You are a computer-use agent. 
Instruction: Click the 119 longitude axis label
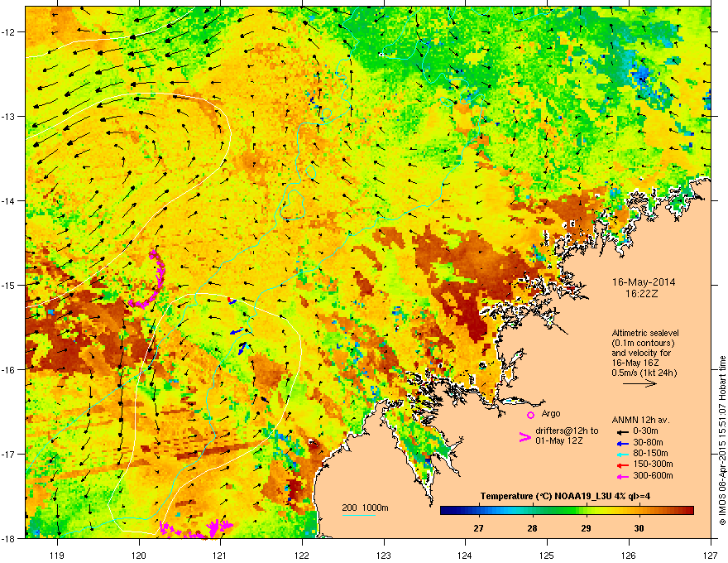[57, 555]
